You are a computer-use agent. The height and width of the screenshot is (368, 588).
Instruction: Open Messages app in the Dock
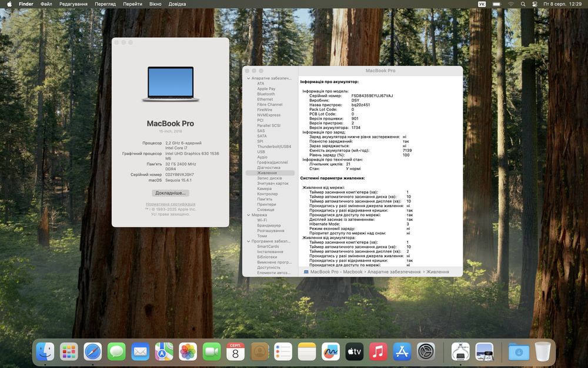pos(116,352)
